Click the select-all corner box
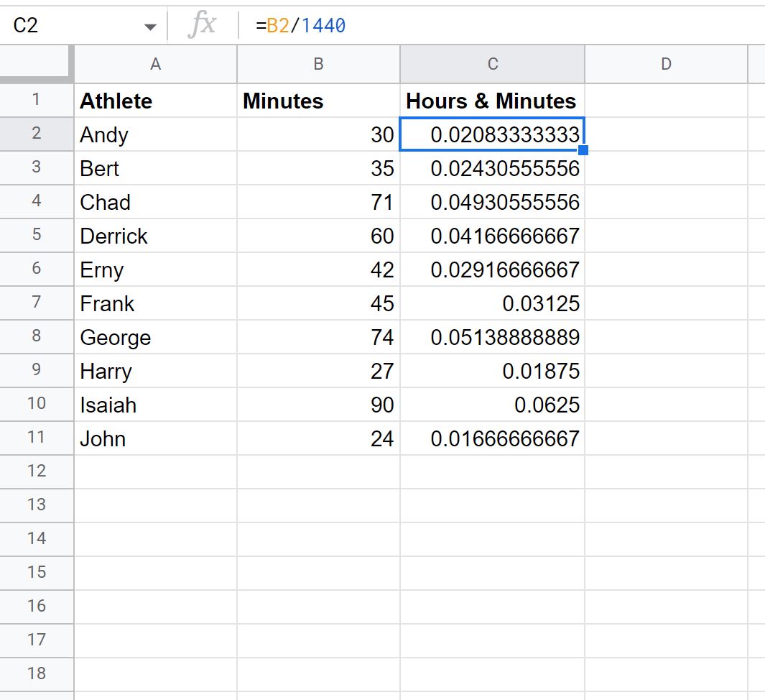Image resolution: width=765 pixels, height=700 pixels. (x=37, y=64)
